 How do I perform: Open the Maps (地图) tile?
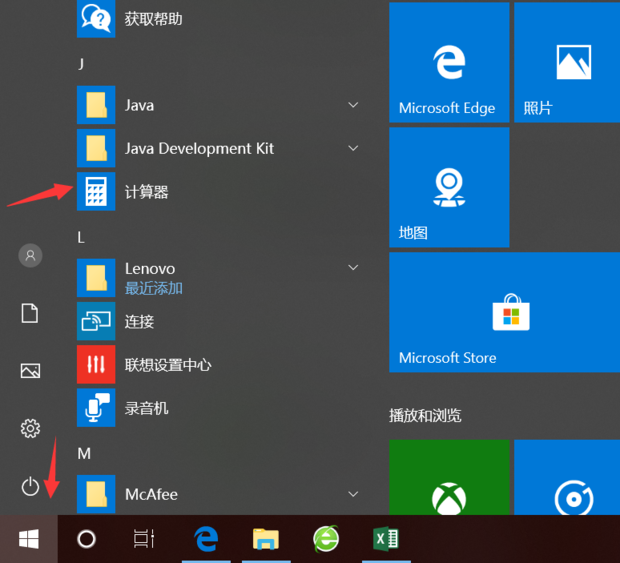(449, 187)
